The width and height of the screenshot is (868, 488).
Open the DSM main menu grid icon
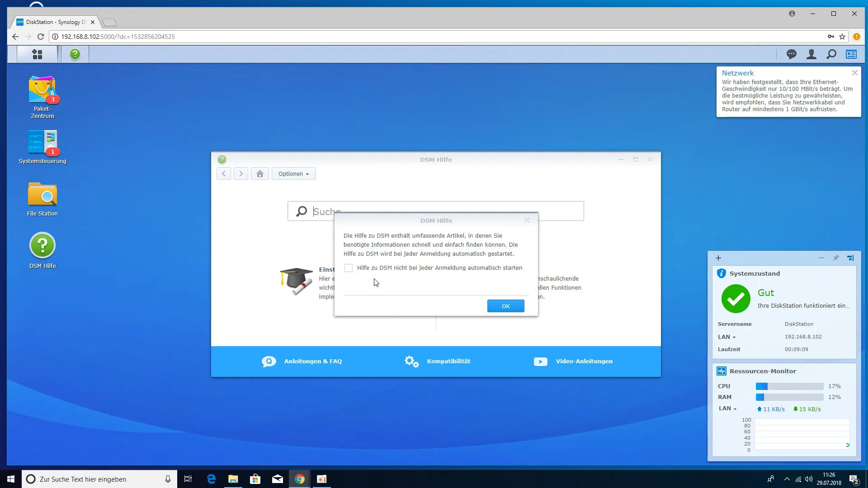[37, 54]
